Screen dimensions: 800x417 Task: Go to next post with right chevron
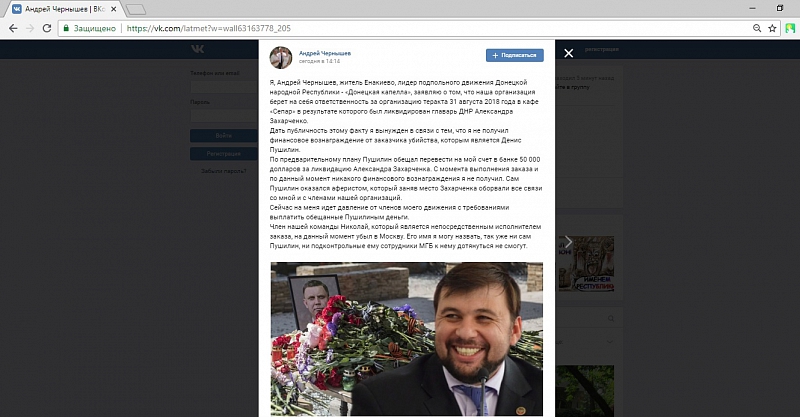pos(568,242)
